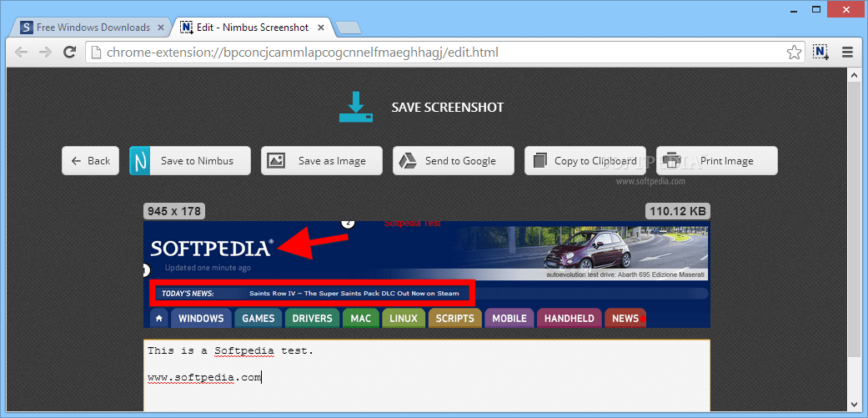This screenshot has height=418, width=868.
Task: Click the 110.12 KB file size label
Action: (x=678, y=211)
